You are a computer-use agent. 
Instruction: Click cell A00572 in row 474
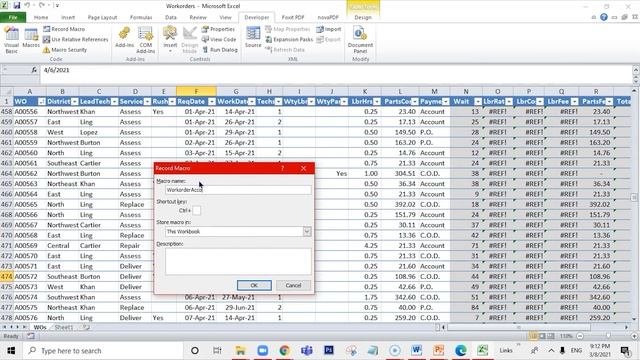(x=30, y=276)
